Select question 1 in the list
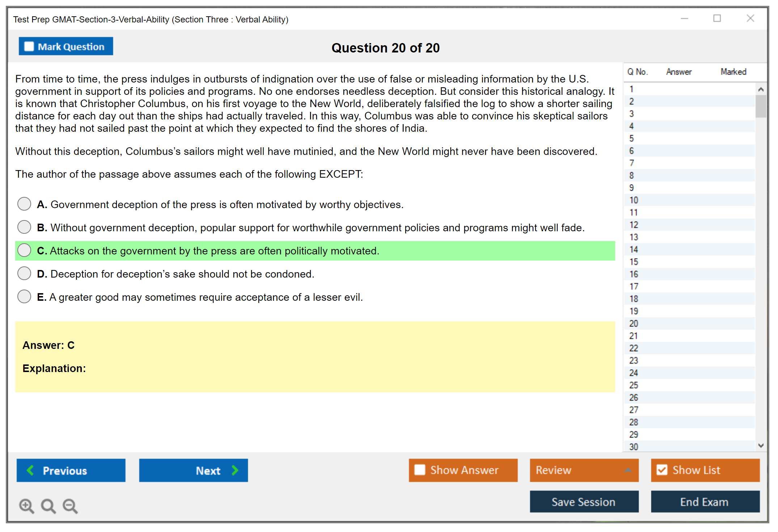This screenshot has height=532, width=778. 690,89
